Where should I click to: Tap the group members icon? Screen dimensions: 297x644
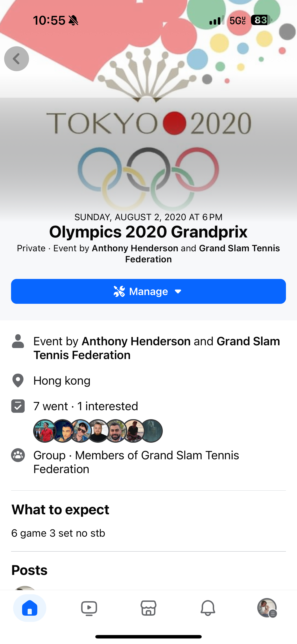click(18, 455)
